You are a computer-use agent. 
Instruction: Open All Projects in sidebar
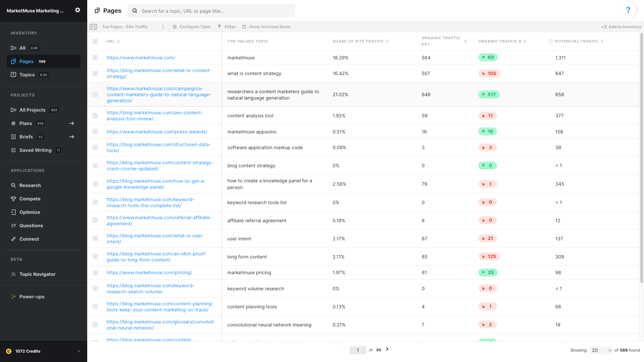44,110
